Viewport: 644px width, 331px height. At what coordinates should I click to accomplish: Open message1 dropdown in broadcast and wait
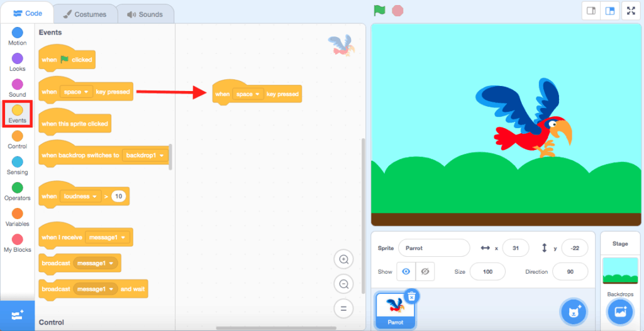[96, 289]
